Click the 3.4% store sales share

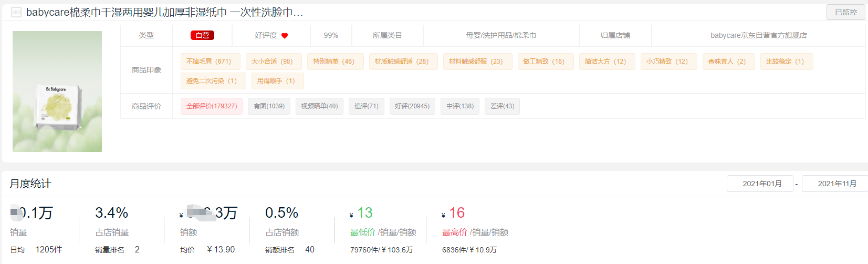[112, 213]
